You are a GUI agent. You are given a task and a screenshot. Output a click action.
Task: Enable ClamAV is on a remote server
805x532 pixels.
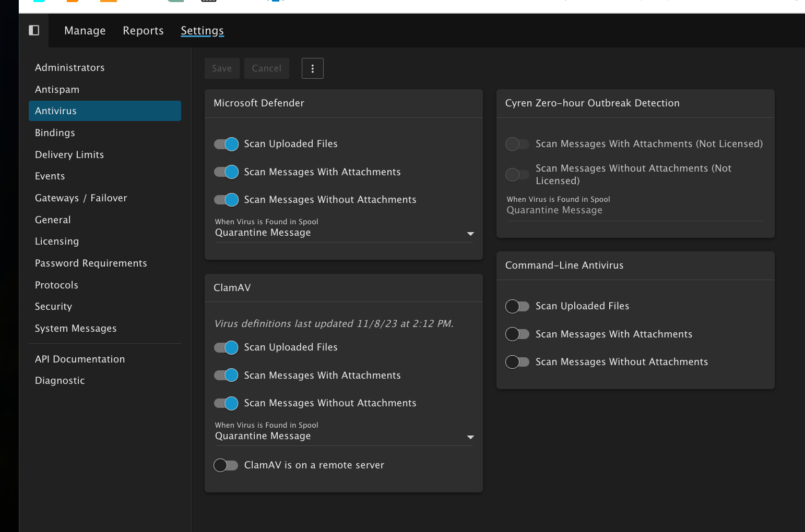[226, 465]
